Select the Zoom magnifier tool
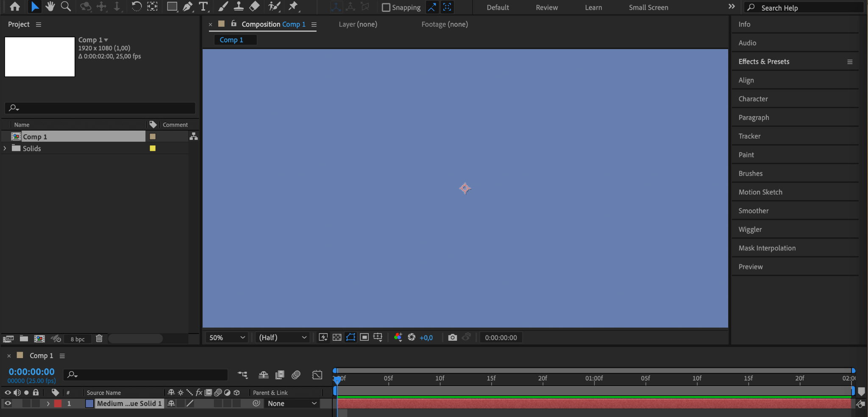This screenshot has height=417, width=868. pyautogui.click(x=66, y=7)
